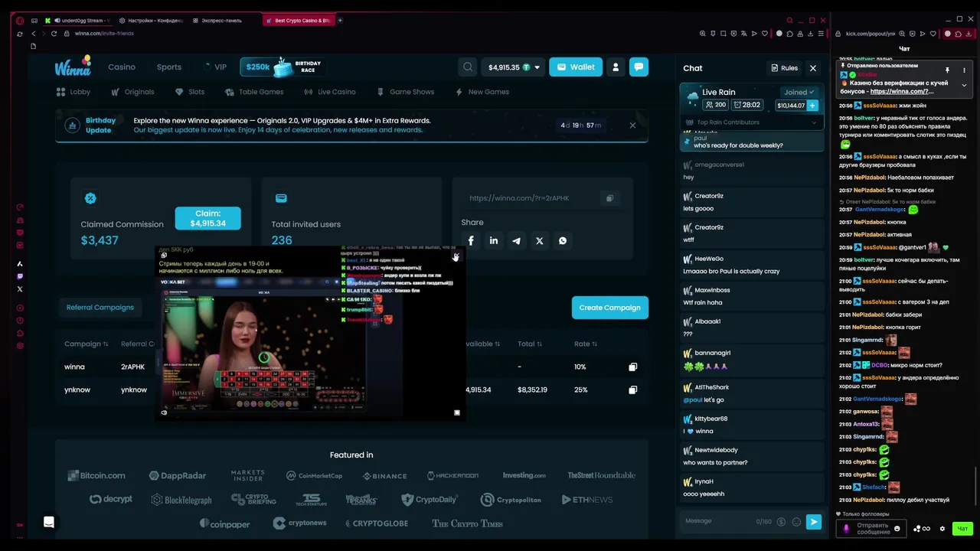
Task: Open the user profile icon in Winna header
Action: pos(616,67)
